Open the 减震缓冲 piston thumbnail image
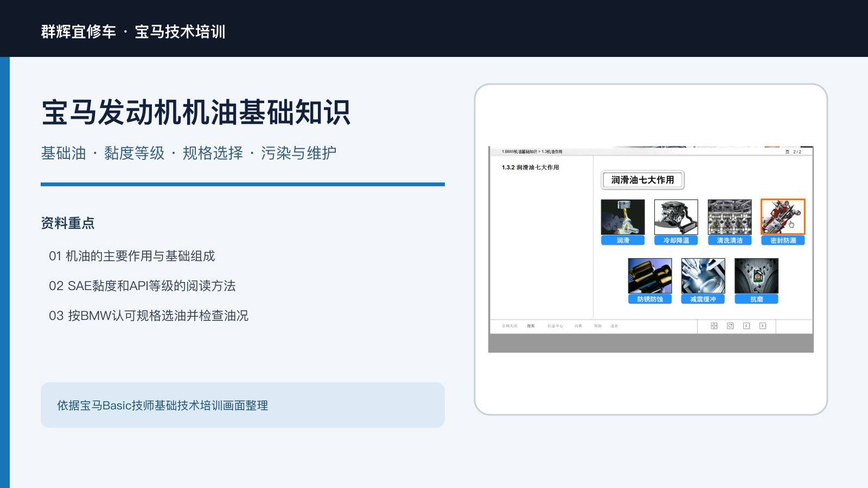This screenshot has width=868, height=488. pyautogui.click(x=703, y=275)
